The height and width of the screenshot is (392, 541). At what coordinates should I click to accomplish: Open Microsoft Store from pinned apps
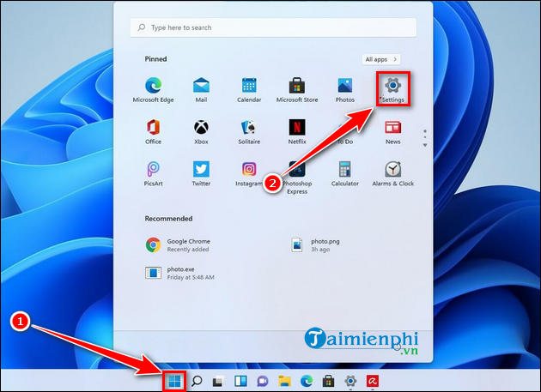pos(297,90)
